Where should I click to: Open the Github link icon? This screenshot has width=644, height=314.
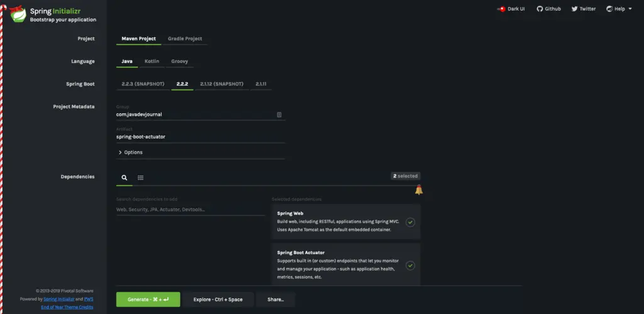pyautogui.click(x=540, y=9)
